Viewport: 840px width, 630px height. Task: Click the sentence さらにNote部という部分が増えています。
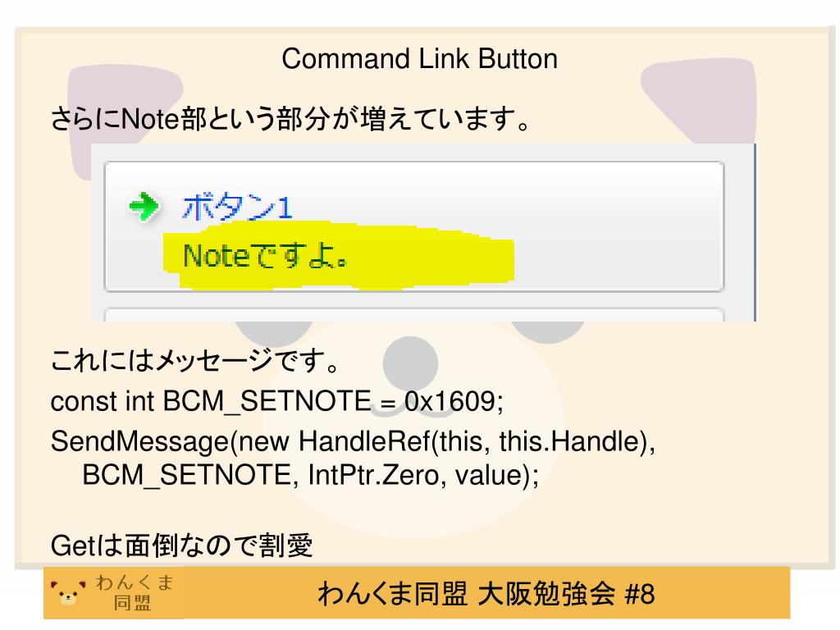[290, 118]
